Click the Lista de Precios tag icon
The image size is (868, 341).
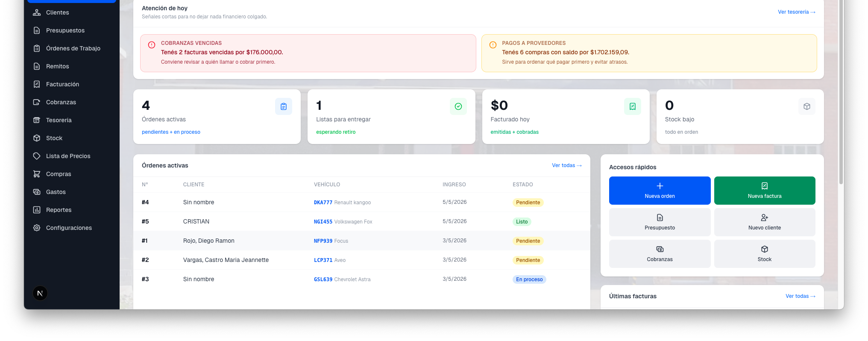click(x=37, y=156)
